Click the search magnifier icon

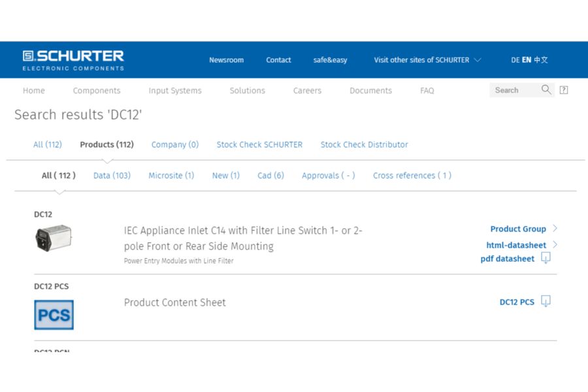point(546,90)
